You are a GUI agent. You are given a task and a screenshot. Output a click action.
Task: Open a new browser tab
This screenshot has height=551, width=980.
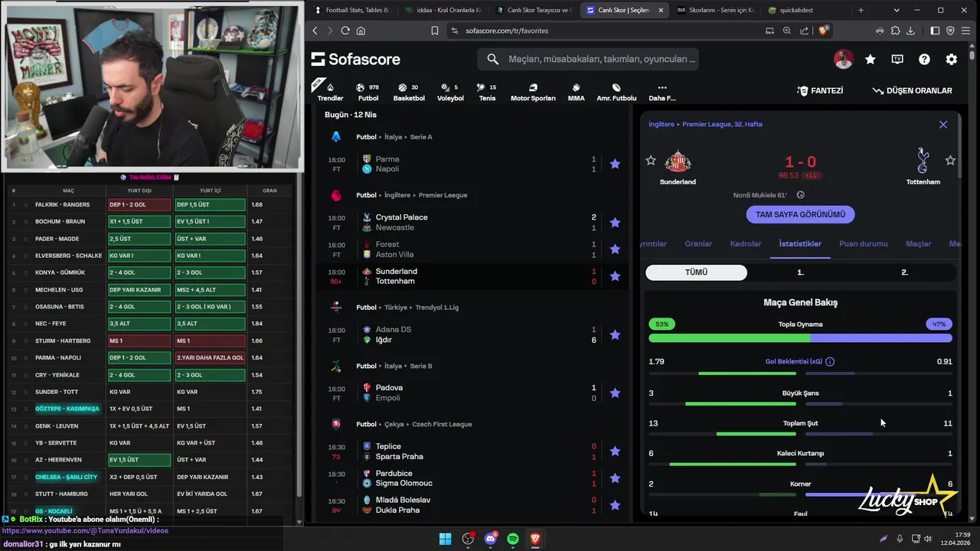(861, 10)
